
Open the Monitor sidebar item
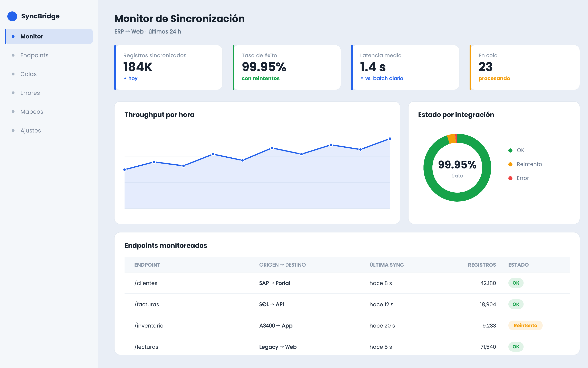(49, 37)
